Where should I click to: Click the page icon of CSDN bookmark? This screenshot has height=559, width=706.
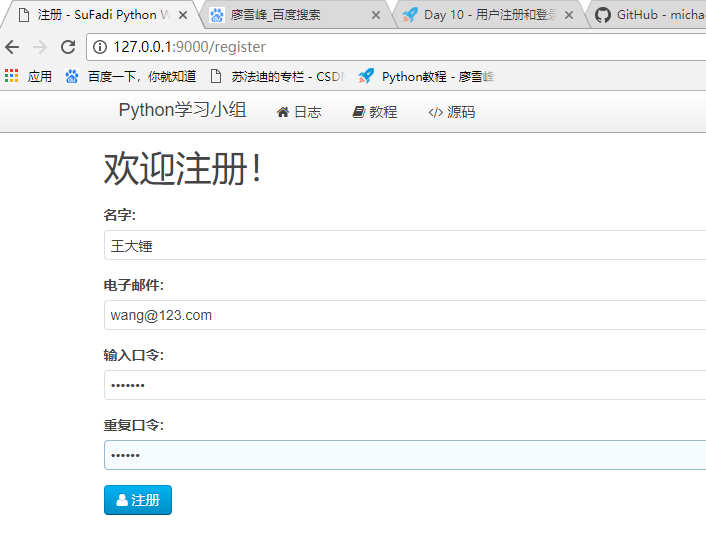coord(216,76)
